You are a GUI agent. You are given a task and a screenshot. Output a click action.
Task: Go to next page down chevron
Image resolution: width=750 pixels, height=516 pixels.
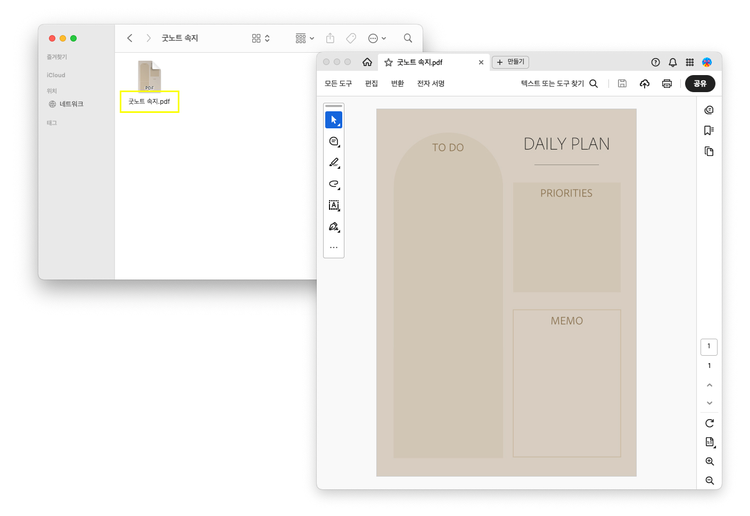tap(709, 403)
